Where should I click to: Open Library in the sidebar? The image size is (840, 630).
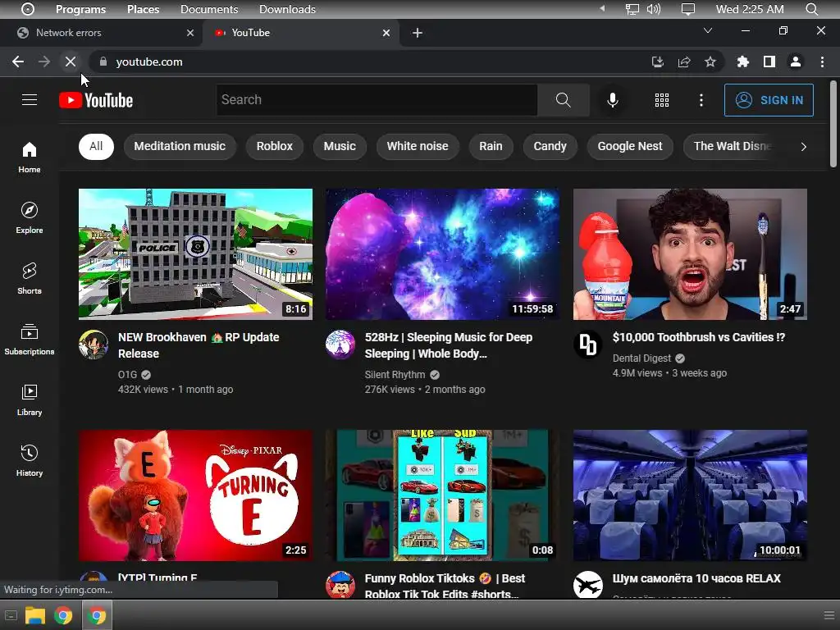(30, 400)
